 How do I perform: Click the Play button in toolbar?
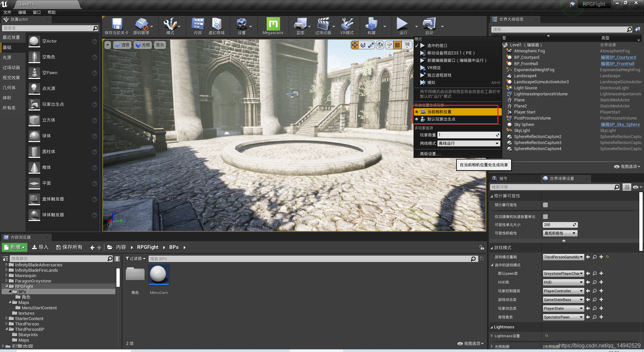point(402,26)
